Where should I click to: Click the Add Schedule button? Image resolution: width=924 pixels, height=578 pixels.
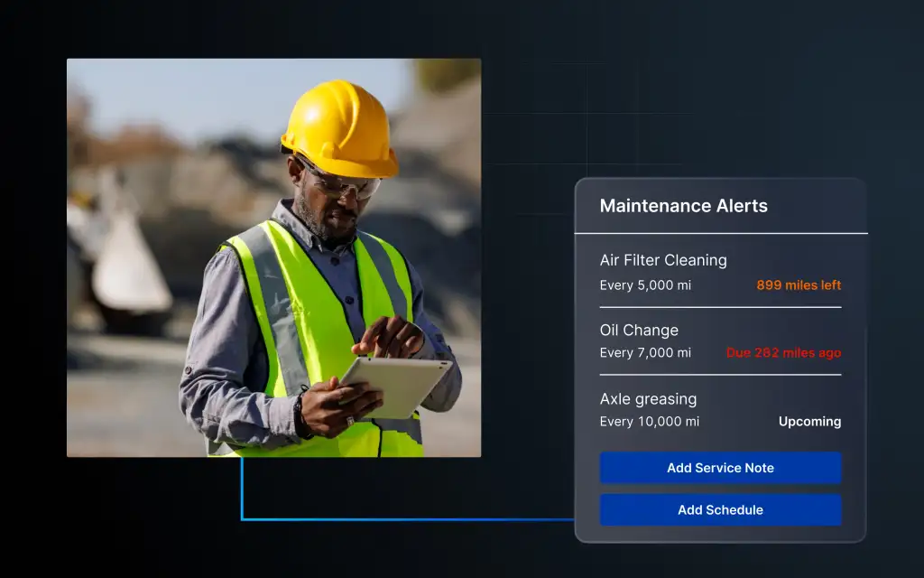(720, 509)
